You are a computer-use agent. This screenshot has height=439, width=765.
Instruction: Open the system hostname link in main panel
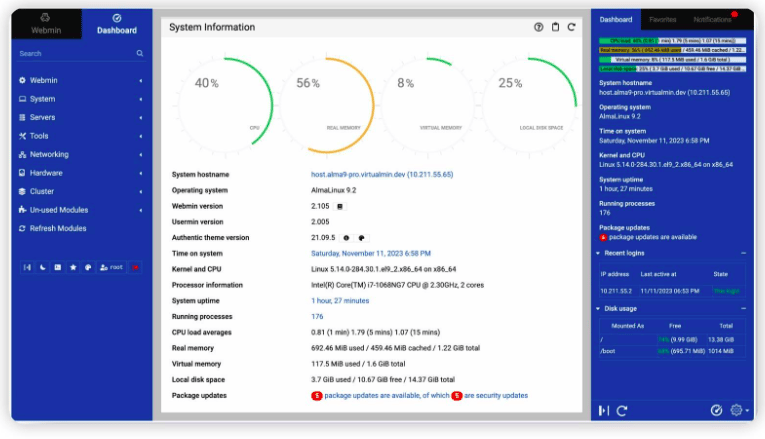pyautogui.click(x=382, y=174)
